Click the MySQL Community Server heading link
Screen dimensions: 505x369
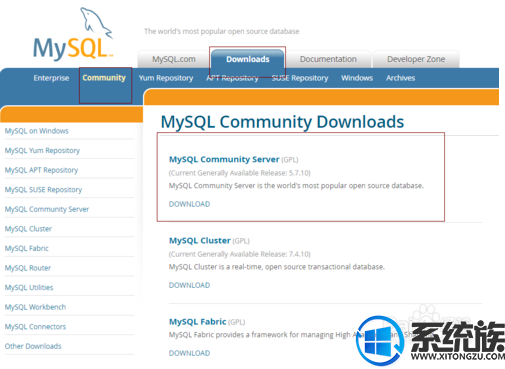(x=224, y=159)
